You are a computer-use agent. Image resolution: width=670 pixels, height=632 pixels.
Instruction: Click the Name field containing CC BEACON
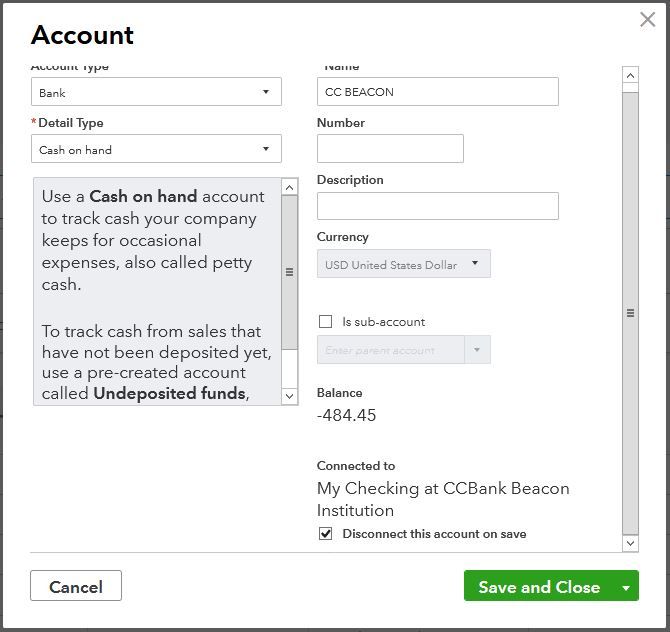click(x=437, y=92)
